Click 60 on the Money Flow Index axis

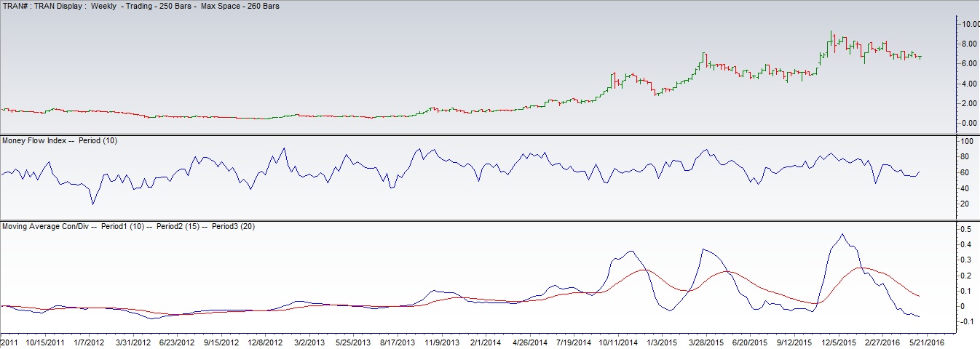coord(966,172)
